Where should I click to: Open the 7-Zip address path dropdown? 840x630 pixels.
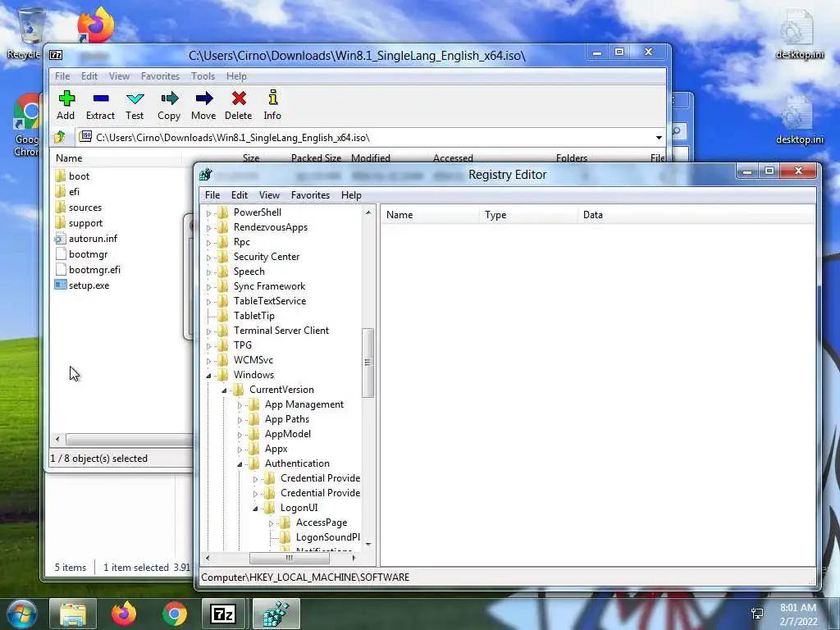[x=659, y=138]
